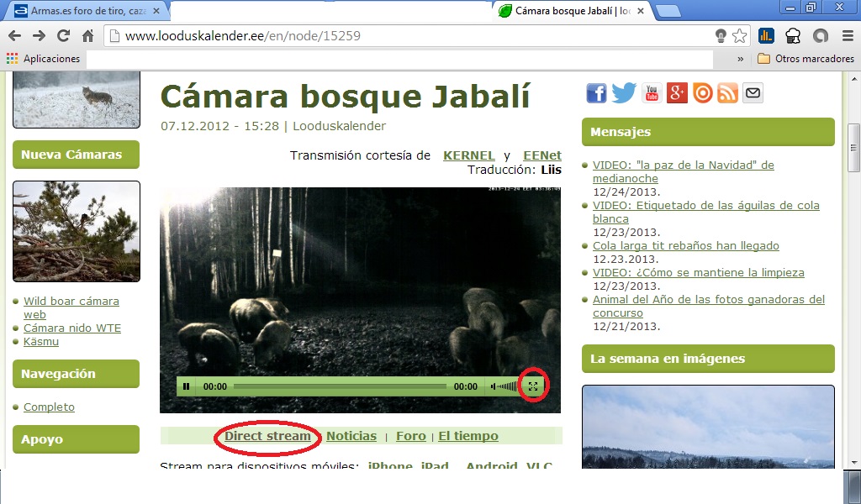Image resolution: width=861 pixels, height=504 pixels.
Task: Click the email envelope icon
Action: click(x=753, y=93)
